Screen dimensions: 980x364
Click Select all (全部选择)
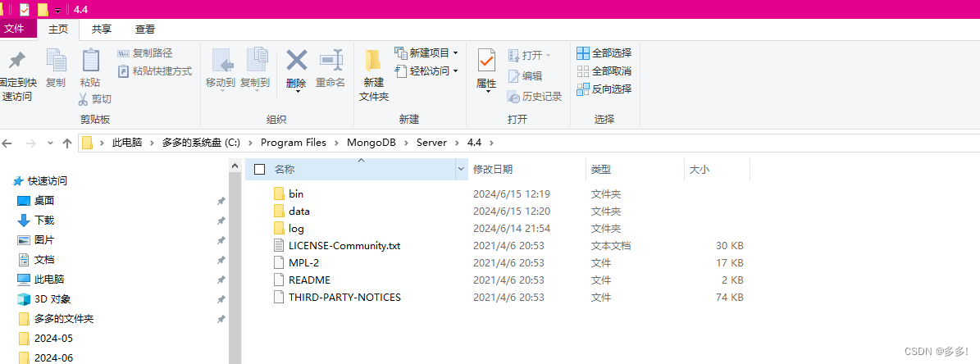tap(604, 53)
